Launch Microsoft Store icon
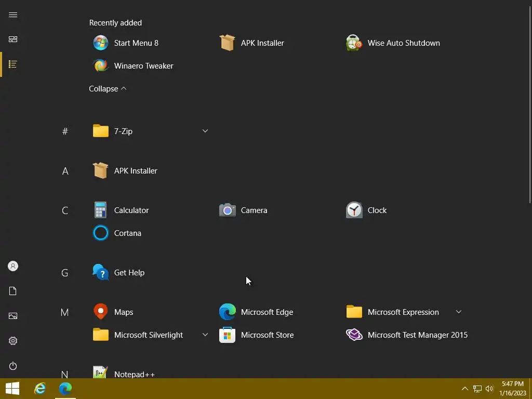 [228, 335]
